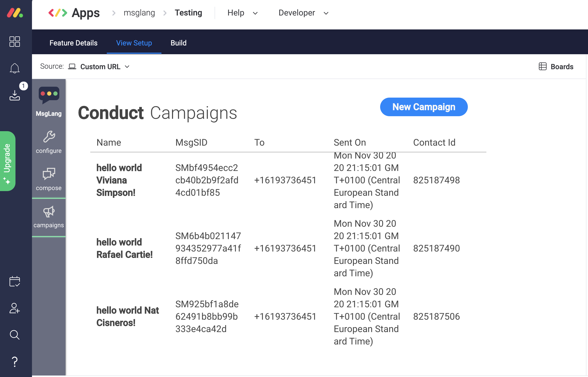Click the msglang breadcrumb link
The image size is (588, 377).
[139, 13]
